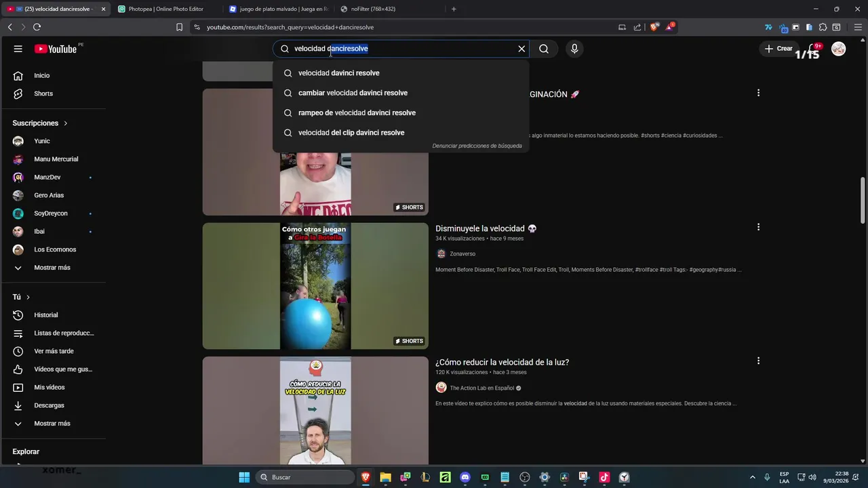Viewport: 868px width, 488px height.
Task: Open 'Disminuyele la velocidad' video title
Action: pyautogui.click(x=486, y=228)
